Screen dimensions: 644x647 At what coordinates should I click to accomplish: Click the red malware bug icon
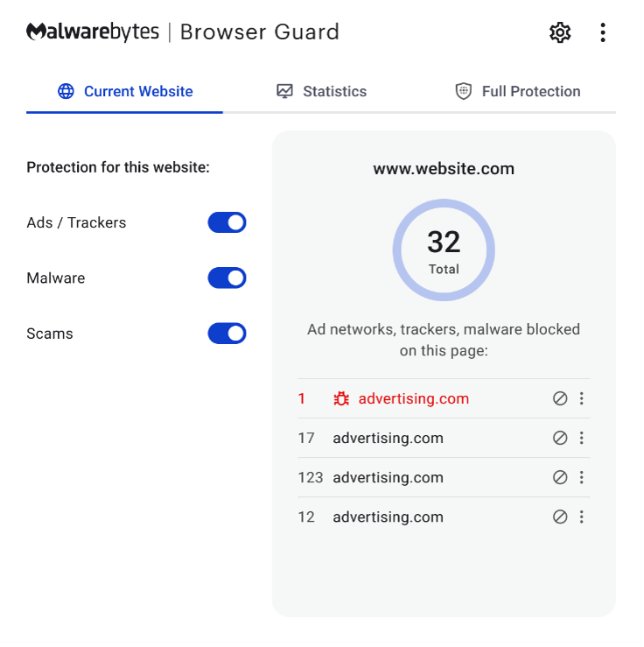341,399
